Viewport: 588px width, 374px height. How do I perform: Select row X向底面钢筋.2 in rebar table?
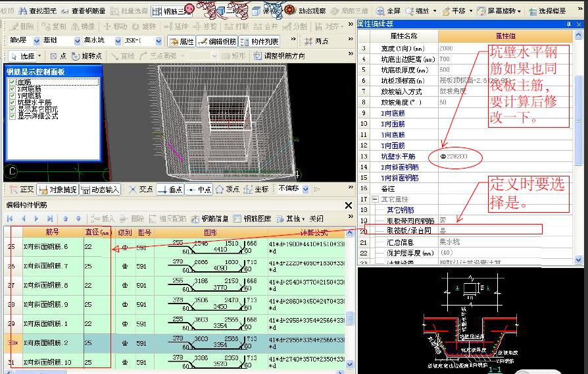(x=174, y=343)
